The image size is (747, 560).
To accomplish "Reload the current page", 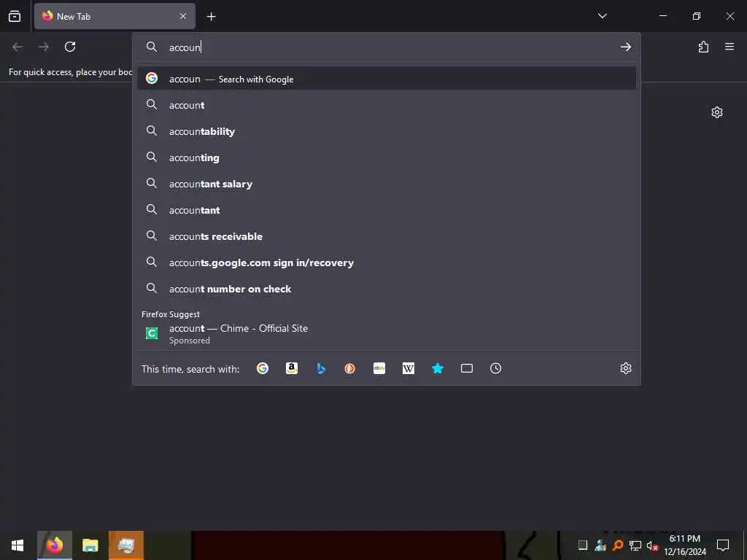I will click(x=70, y=47).
